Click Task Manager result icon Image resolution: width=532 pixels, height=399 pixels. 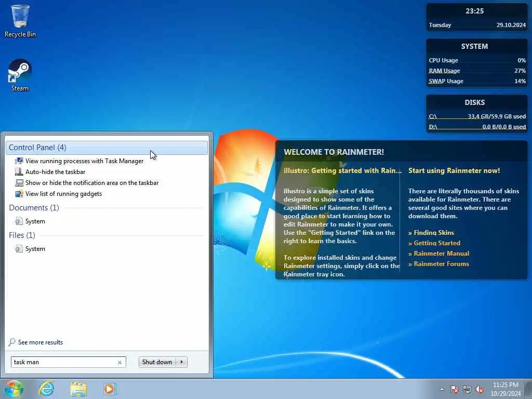(19, 161)
